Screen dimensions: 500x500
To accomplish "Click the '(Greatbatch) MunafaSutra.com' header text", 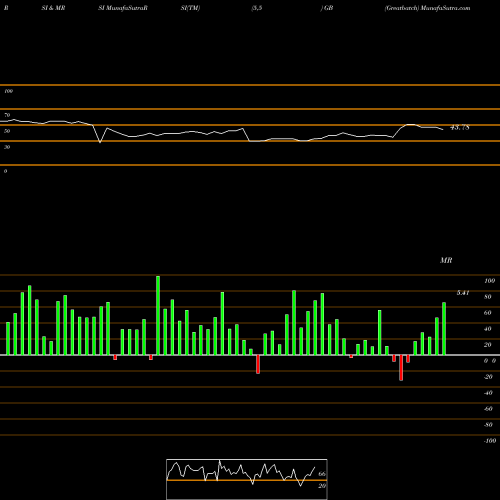I will 427,8.
